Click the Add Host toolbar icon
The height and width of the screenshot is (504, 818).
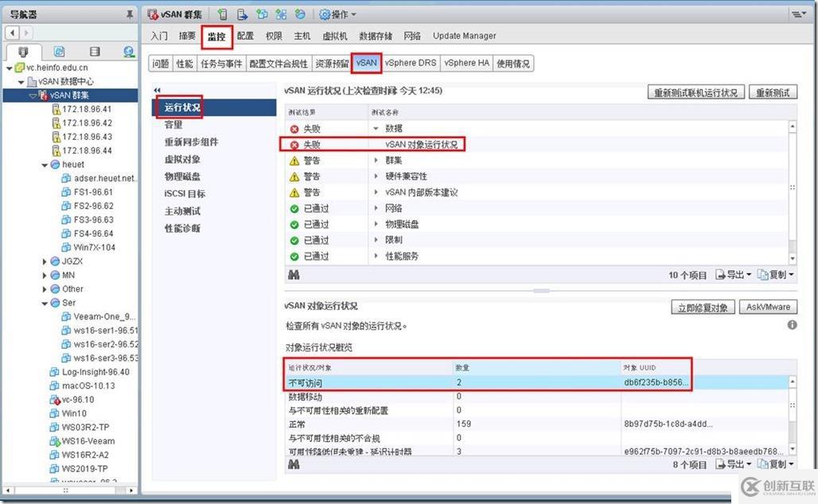click(x=223, y=14)
